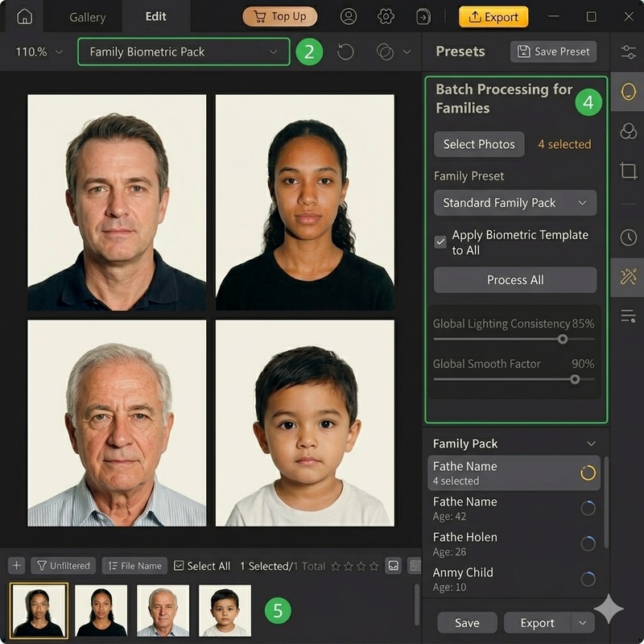Click the home icon

(x=25, y=16)
